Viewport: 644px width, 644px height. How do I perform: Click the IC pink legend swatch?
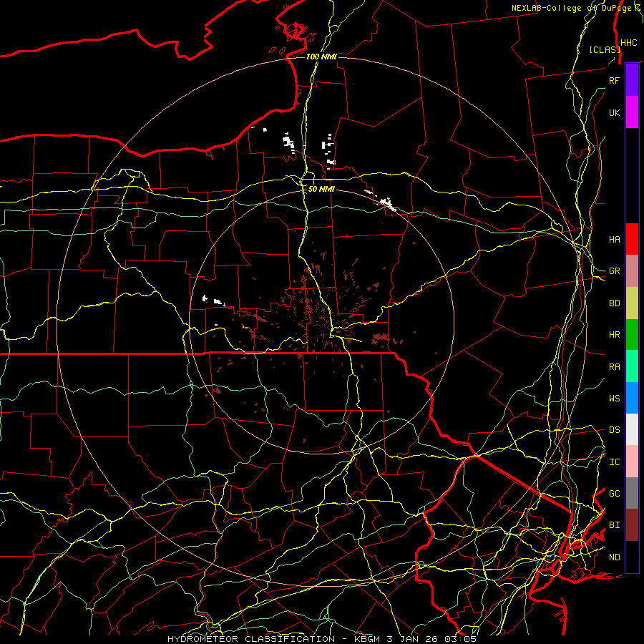[x=632, y=462]
